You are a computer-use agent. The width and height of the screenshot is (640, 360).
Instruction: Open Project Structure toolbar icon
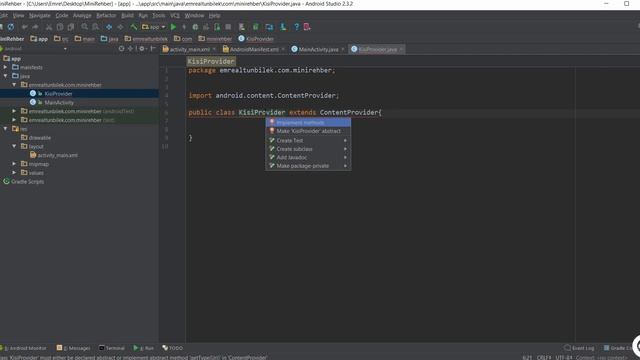pyautogui.click(x=269, y=27)
